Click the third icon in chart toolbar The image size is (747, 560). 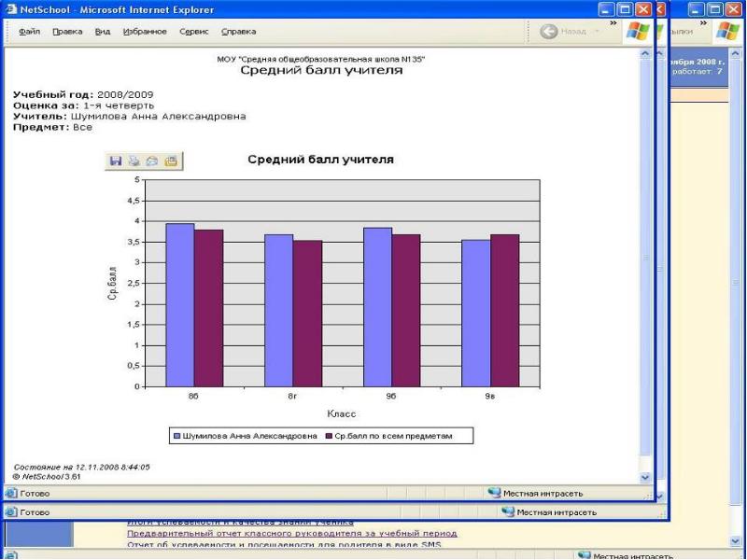pyautogui.click(x=152, y=161)
